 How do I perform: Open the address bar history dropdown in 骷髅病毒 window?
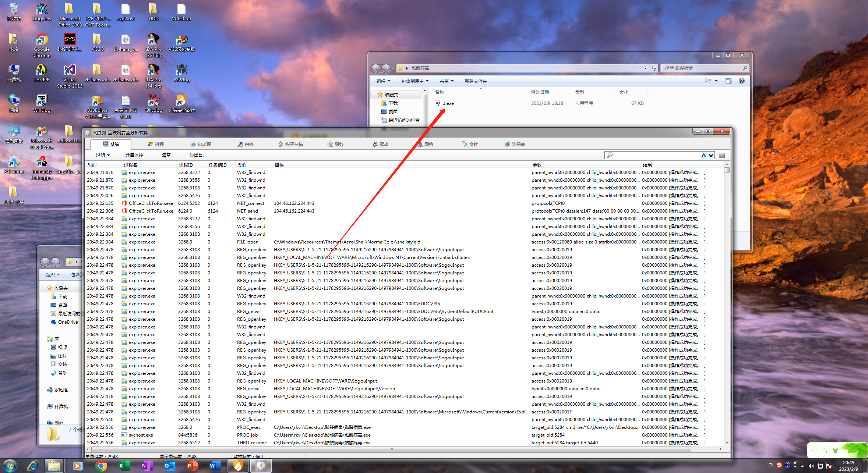tap(645, 68)
